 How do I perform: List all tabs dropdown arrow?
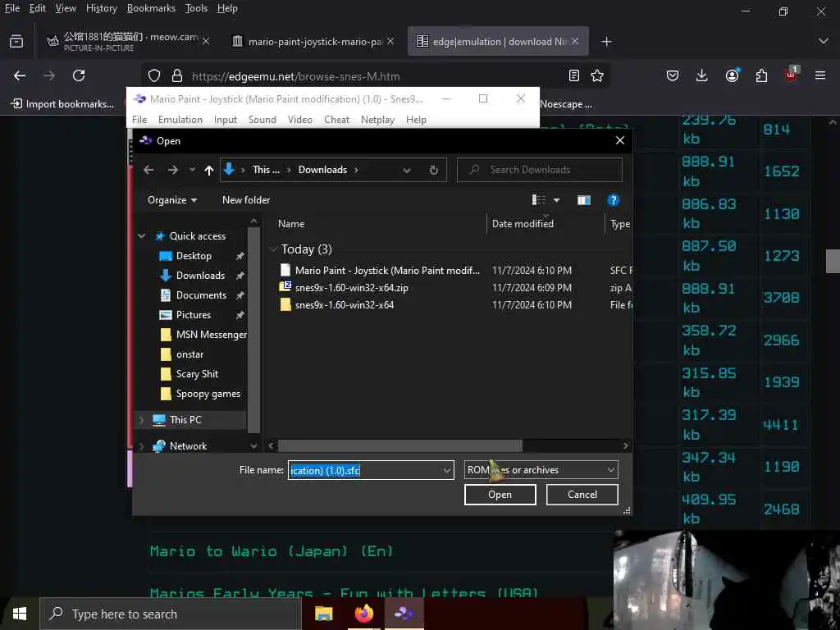(824, 41)
